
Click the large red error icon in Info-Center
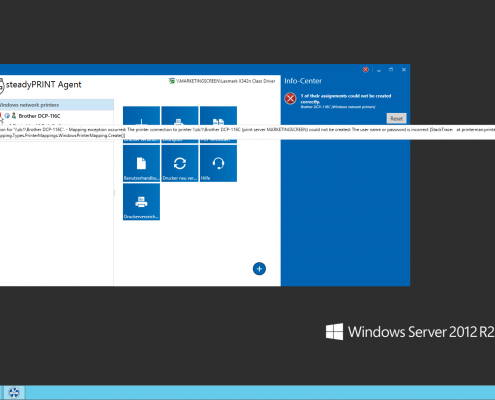(x=290, y=99)
